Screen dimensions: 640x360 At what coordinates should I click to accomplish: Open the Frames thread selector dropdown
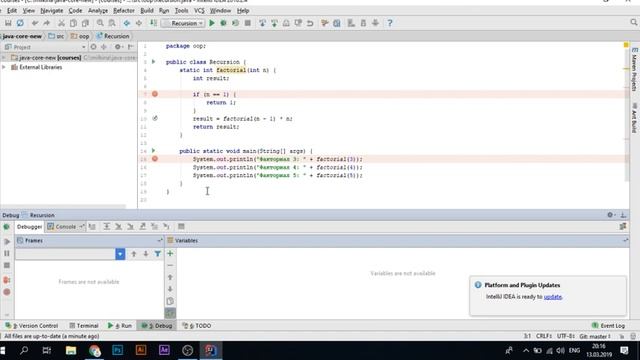coord(120,254)
